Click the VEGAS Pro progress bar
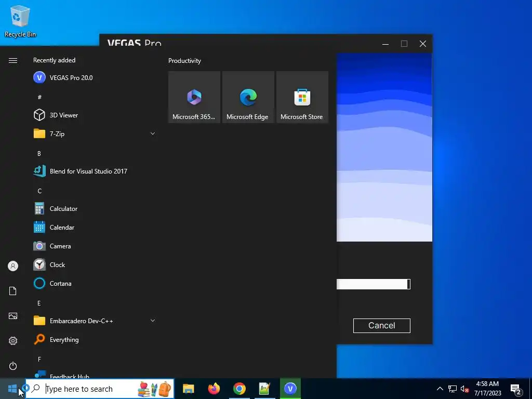This screenshot has width=532, height=399. pos(374,284)
